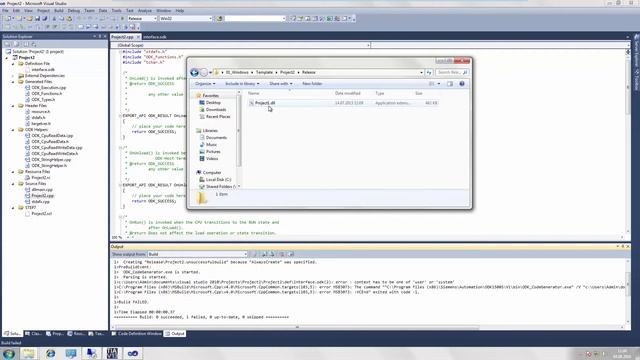Select dllmain.cpp under Source Files
The image size is (640, 360).
(42, 190)
